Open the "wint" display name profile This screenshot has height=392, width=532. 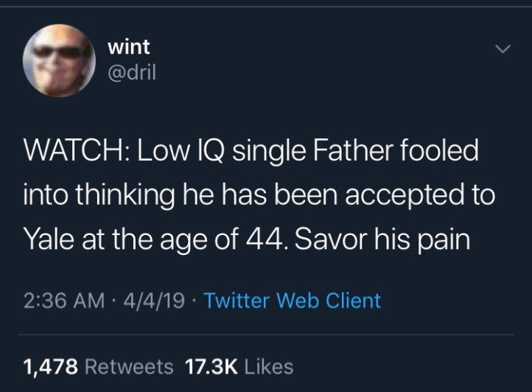(128, 46)
